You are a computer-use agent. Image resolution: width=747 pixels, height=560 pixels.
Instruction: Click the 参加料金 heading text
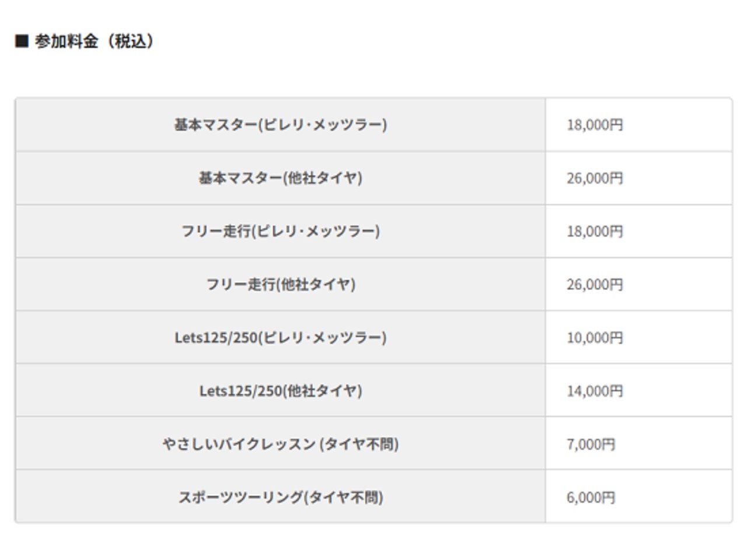click(66, 41)
